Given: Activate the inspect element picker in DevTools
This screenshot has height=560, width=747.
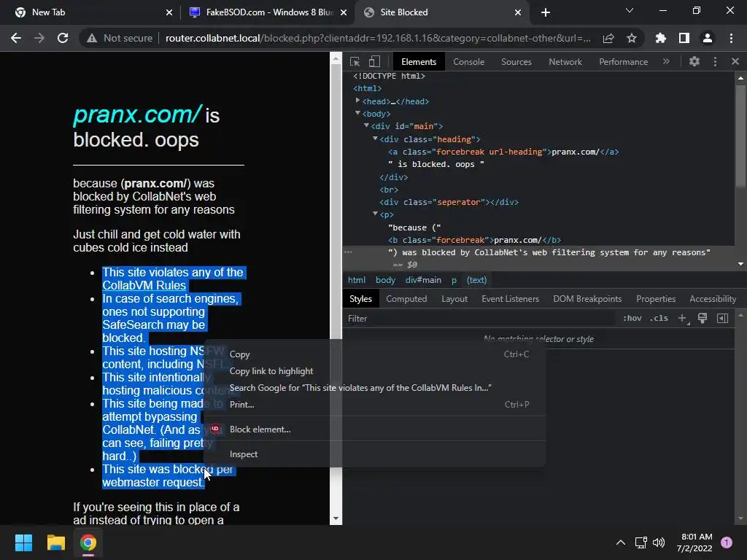Looking at the screenshot, I should click(x=355, y=61).
